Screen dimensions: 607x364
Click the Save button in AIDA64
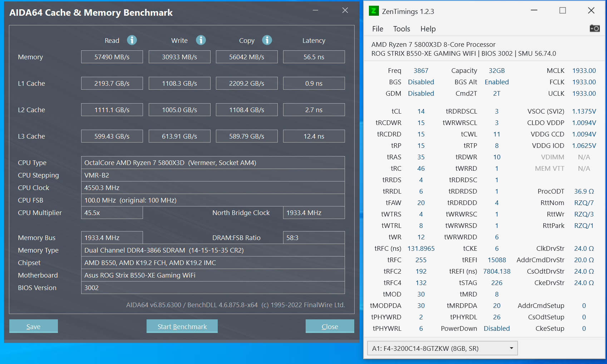(34, 326)
